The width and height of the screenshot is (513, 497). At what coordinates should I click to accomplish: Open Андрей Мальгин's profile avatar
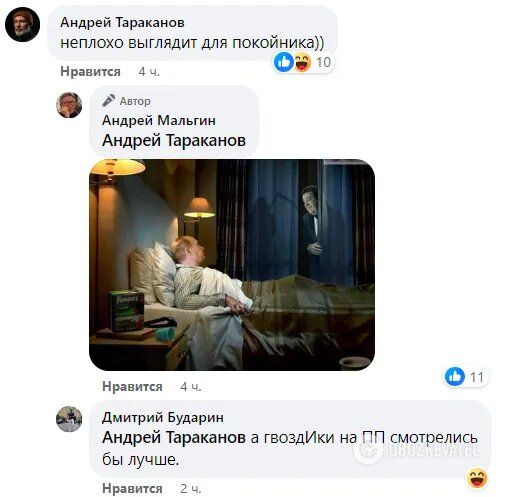pos(69,105)
